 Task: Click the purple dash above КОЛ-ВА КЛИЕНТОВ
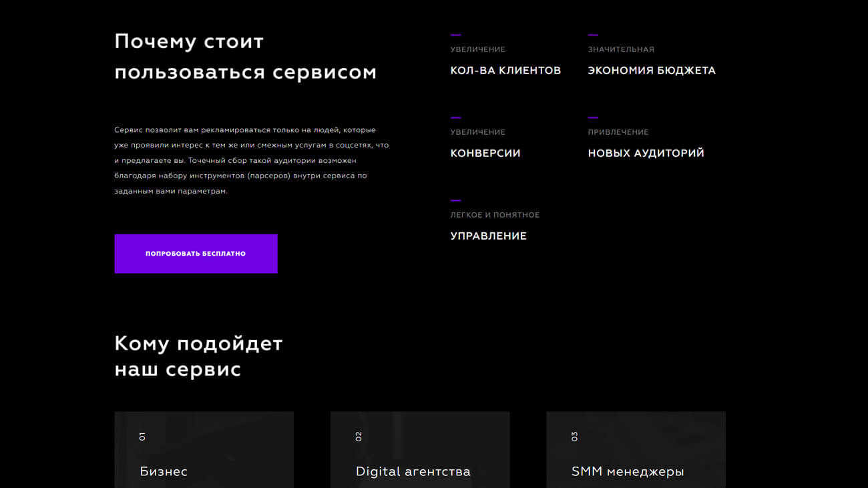455,33
